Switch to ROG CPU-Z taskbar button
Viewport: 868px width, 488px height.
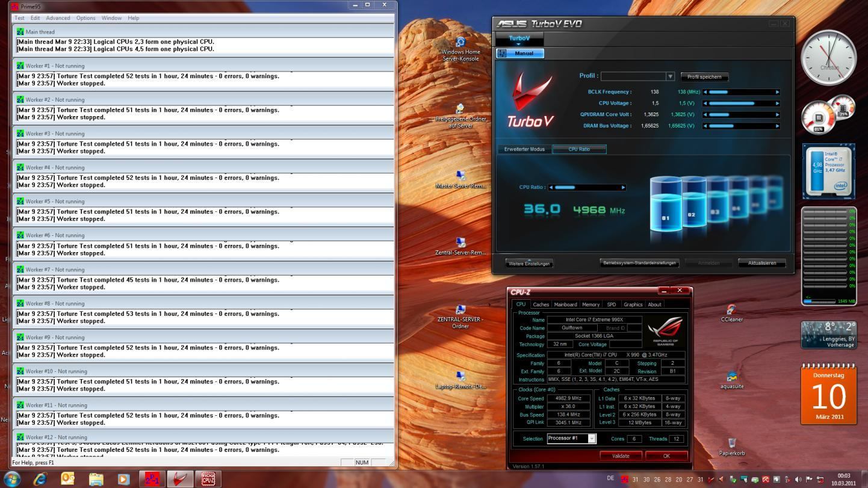[x=208, y=479]
